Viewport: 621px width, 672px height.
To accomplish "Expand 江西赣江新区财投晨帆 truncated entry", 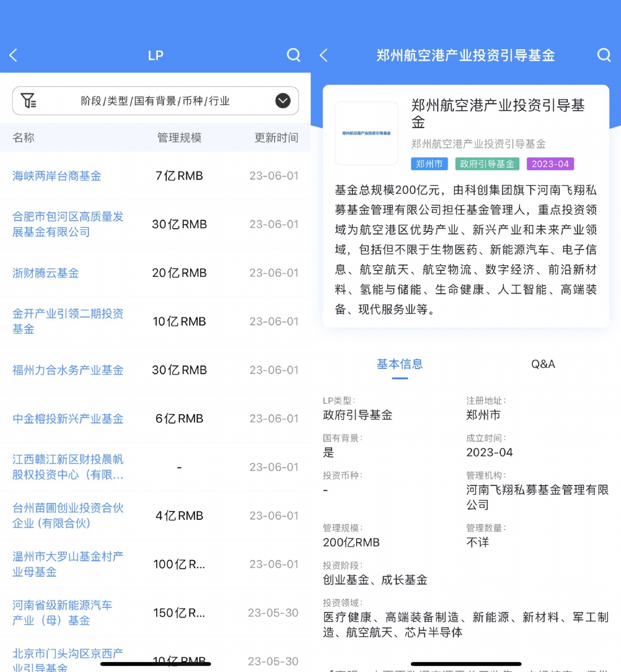I will pos(67,466).
